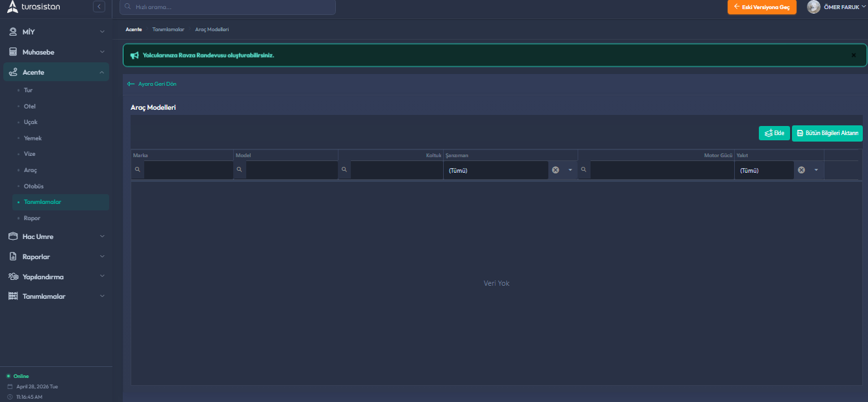Switch back using Eski Versiyona Geç button

click(x=761, y=7)
